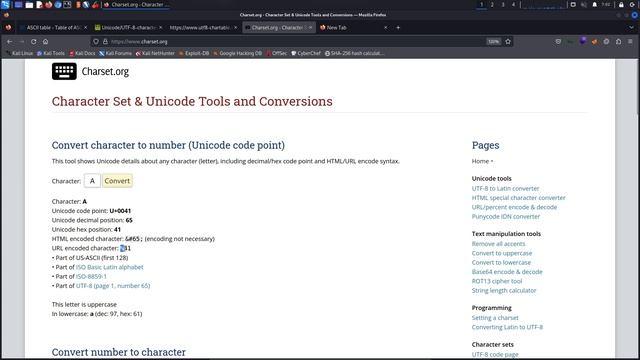Image resolution: width=640 pixels, height=360 pixels.
Task: Click the Convert button
Action: point(117,181)
